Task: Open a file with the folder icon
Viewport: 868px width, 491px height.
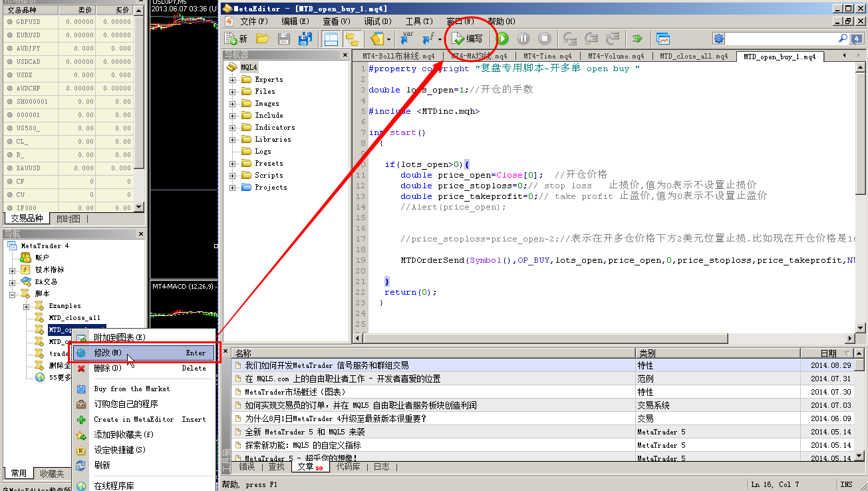Action: pyautogui.click(x=262, y=39)
